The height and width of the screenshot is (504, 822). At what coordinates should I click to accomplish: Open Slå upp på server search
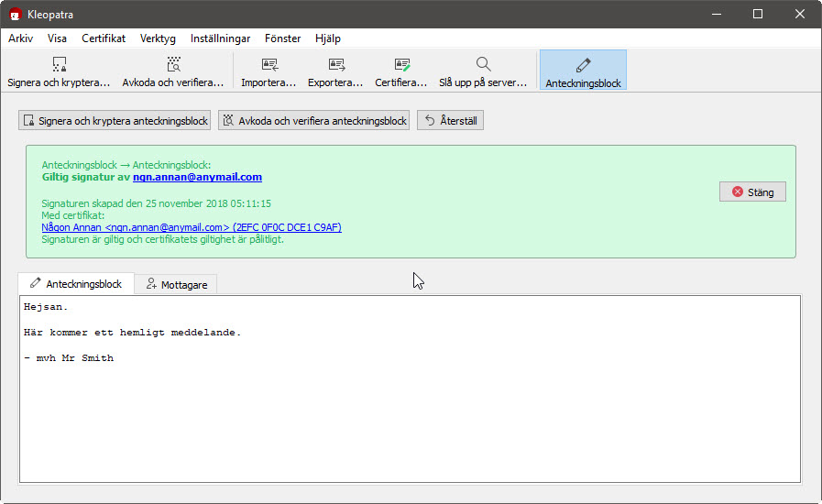tap(483, 71)
